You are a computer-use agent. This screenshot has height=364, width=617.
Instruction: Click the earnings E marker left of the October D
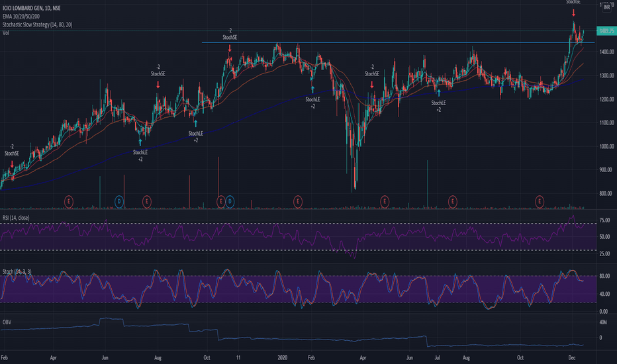point(220,202)
